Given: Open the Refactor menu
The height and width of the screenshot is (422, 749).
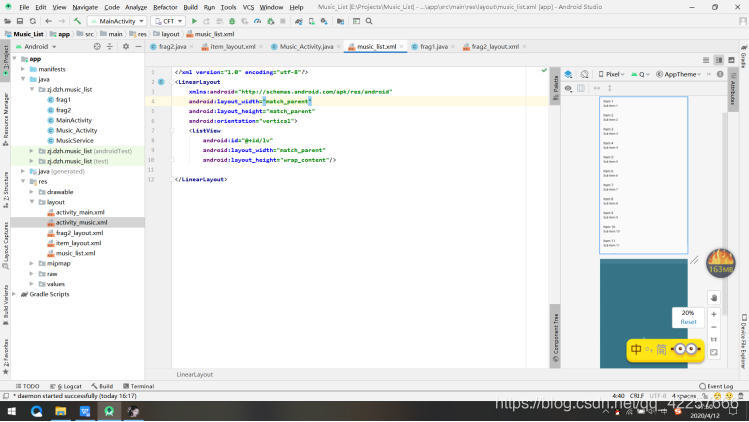Looking at the screenshot, I should [165, 7].
